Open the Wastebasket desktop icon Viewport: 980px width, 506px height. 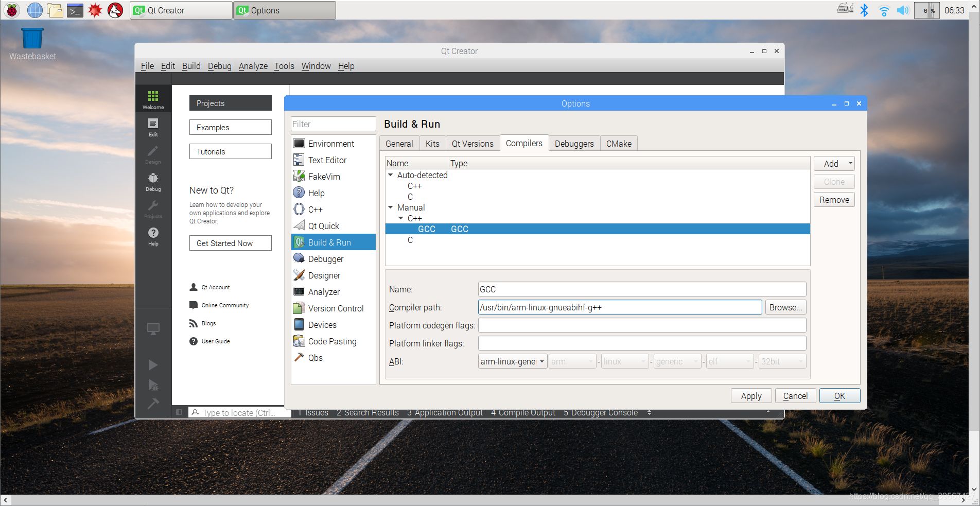(32, 44)
